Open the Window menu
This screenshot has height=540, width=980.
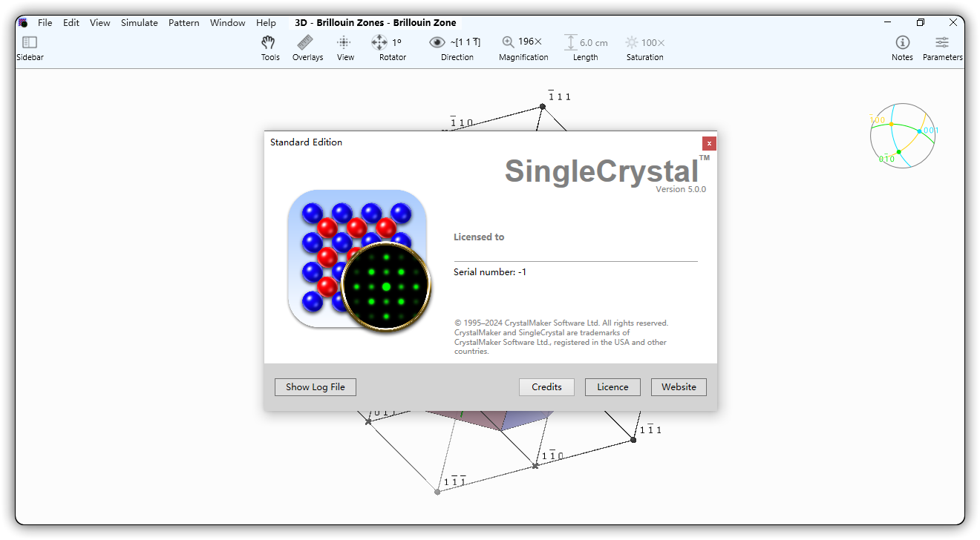coord(228,22)
